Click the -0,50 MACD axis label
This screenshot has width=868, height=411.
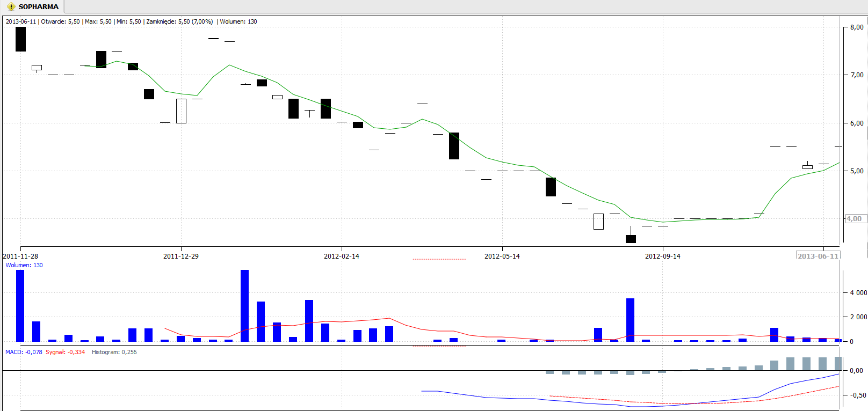(x=858, y=395)
